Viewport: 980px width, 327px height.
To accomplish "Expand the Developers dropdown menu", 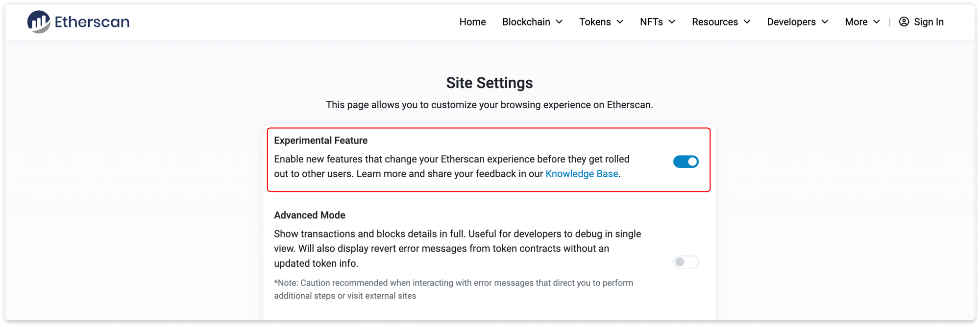I will (x=791, y=22).
